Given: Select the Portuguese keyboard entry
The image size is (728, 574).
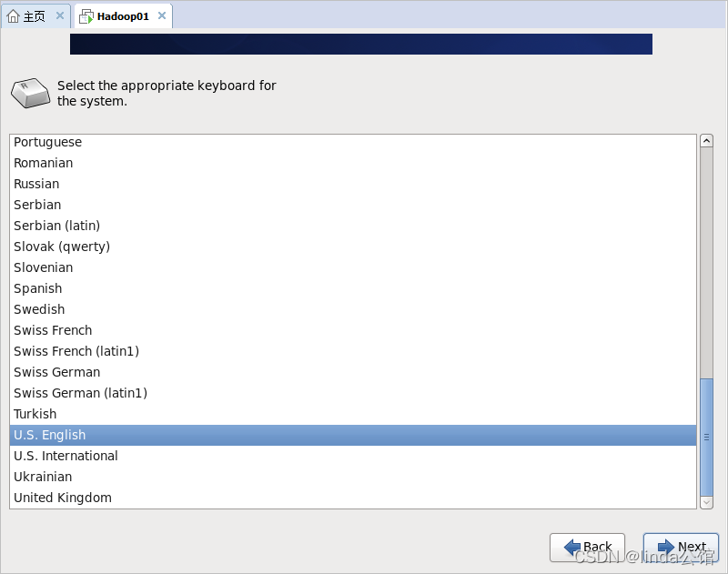Looking at the screenshot, I should point(47,142).
